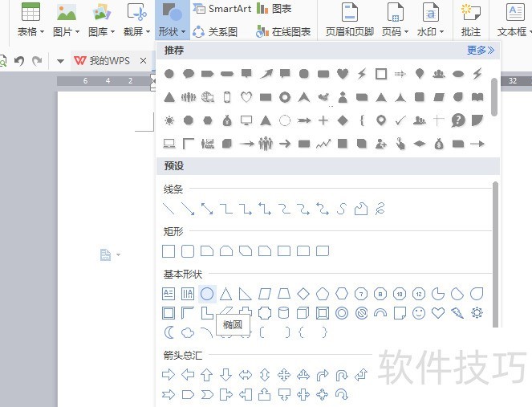Click the paste options icon in document
This screenshot has height=407, width=532.
105,254
